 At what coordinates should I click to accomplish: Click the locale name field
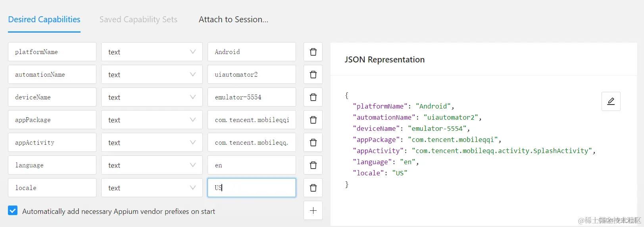[52, 188]
